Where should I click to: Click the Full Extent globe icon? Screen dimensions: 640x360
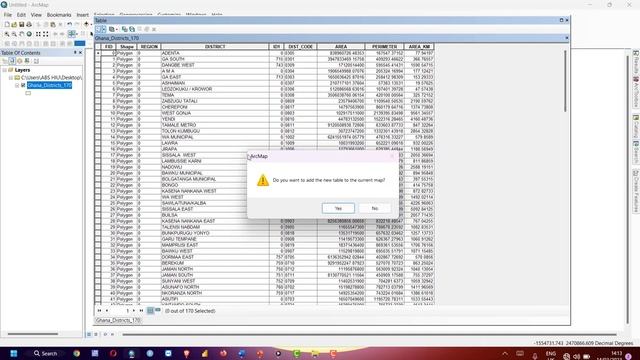coord(29,34)
